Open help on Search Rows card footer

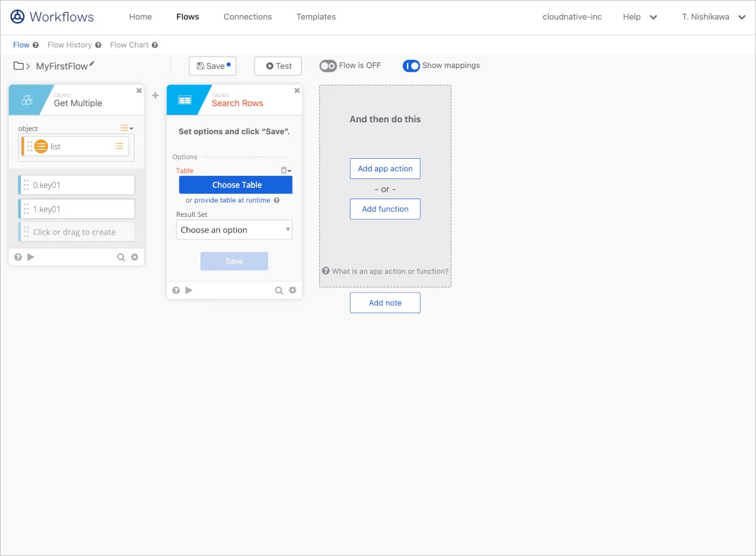pos(176,290)
